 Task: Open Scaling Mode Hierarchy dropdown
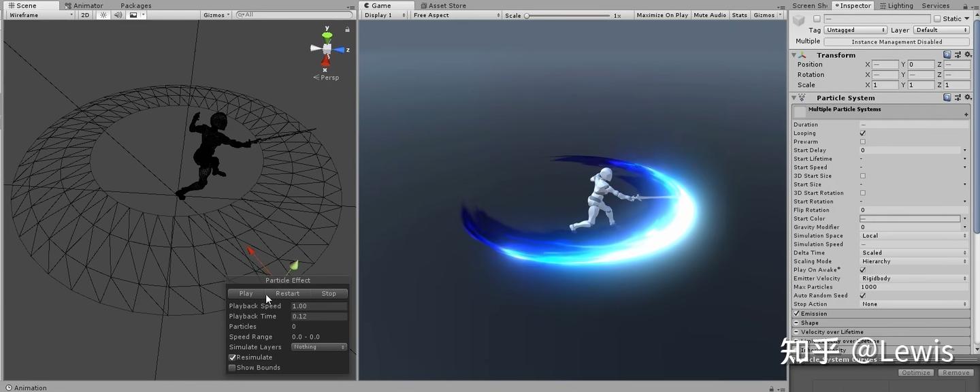[x=913, y=261]
